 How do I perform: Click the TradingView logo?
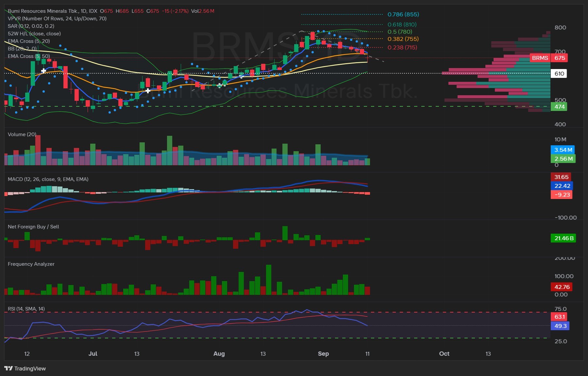pos(25,368)
